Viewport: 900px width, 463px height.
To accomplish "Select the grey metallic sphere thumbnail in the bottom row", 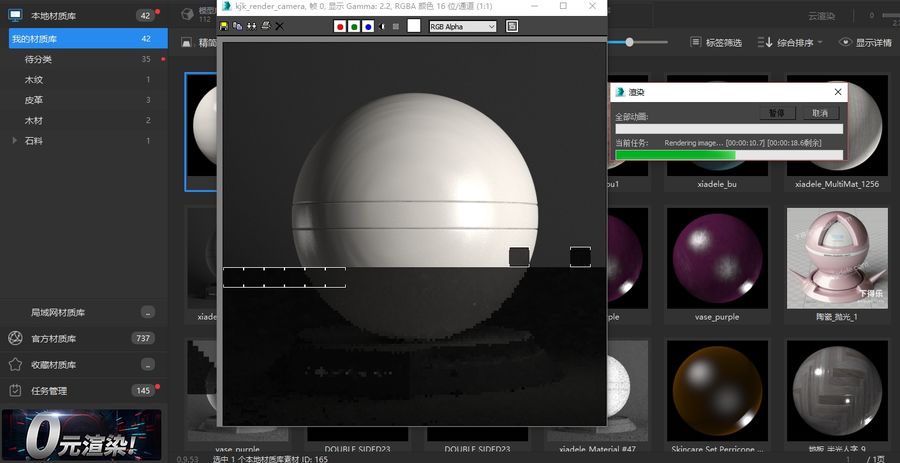I will pos(837,391).
